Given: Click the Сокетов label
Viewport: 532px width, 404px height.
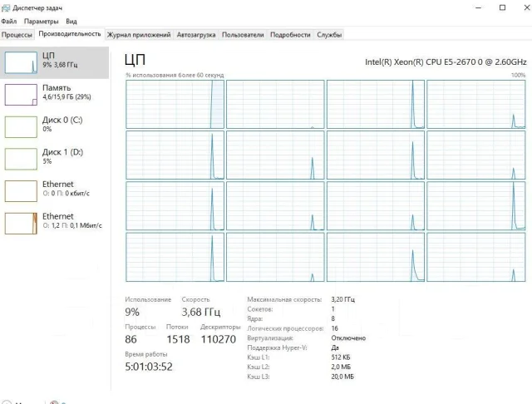Looking at the screenshot, I should [x=260, y=309].
